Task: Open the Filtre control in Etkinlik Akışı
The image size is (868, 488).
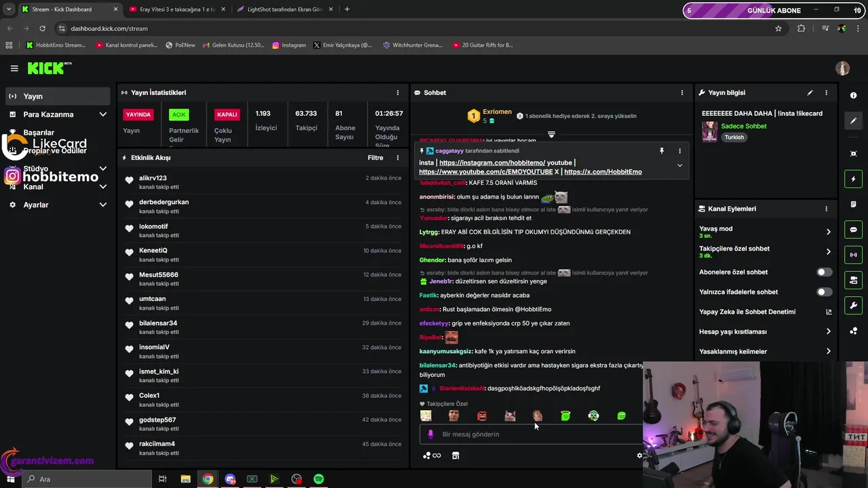Action: [x=375, y=158]
